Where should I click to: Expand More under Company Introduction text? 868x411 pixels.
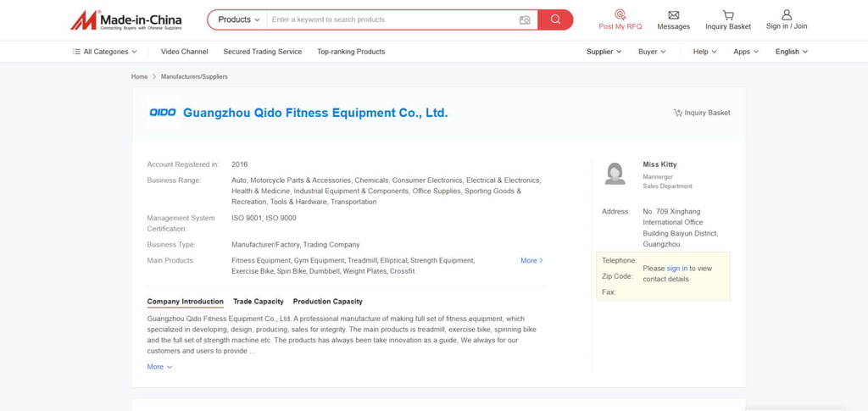click(159, 367)
